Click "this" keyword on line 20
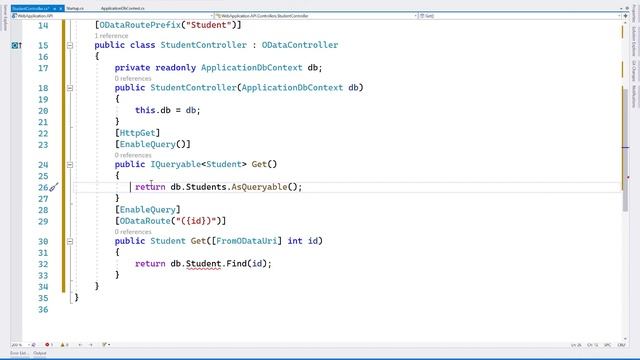This screenshot has height=360, width=640. [145, 110]
